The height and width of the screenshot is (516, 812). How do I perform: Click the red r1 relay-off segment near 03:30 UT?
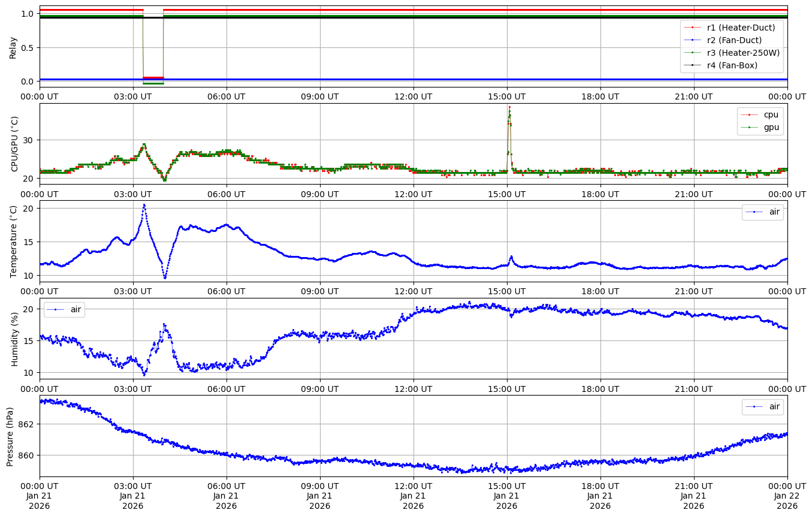pyautogui.click(x=153, y=78)
